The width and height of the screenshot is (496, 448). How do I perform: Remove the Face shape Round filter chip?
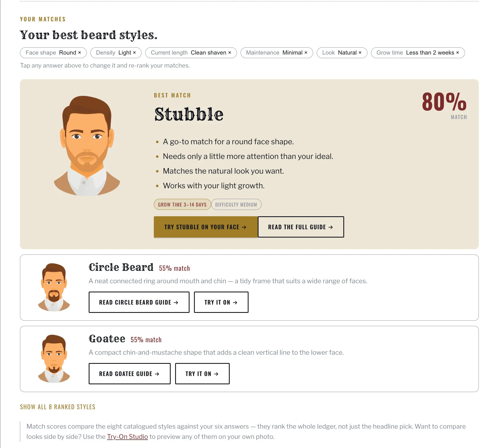(53, 53)
